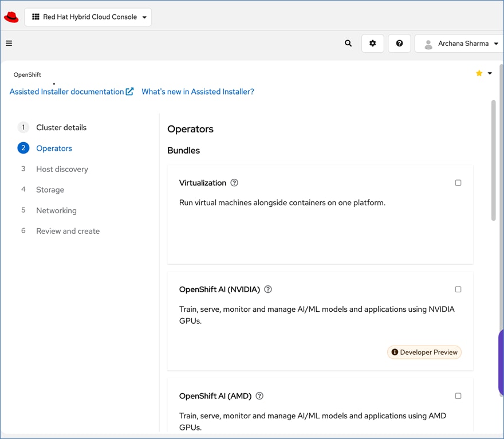Click the favorite star icon
The height and width of the screenshot is (439, 504).
point(479,73)
